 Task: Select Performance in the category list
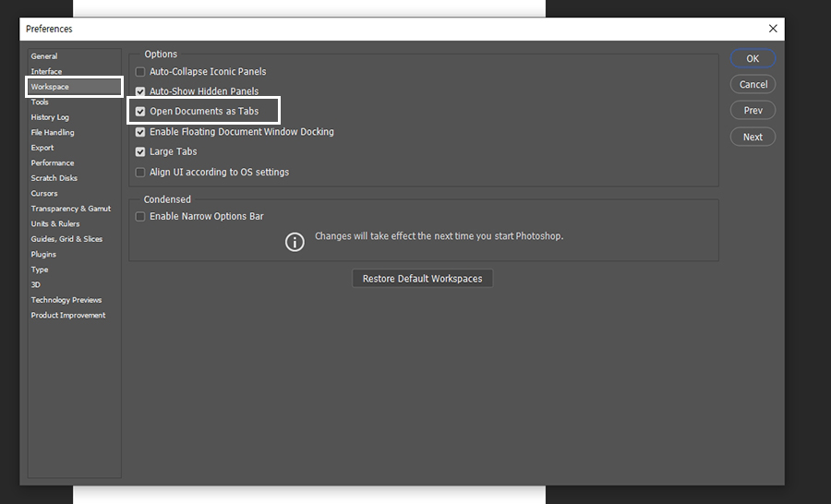(x=53, y=162)
